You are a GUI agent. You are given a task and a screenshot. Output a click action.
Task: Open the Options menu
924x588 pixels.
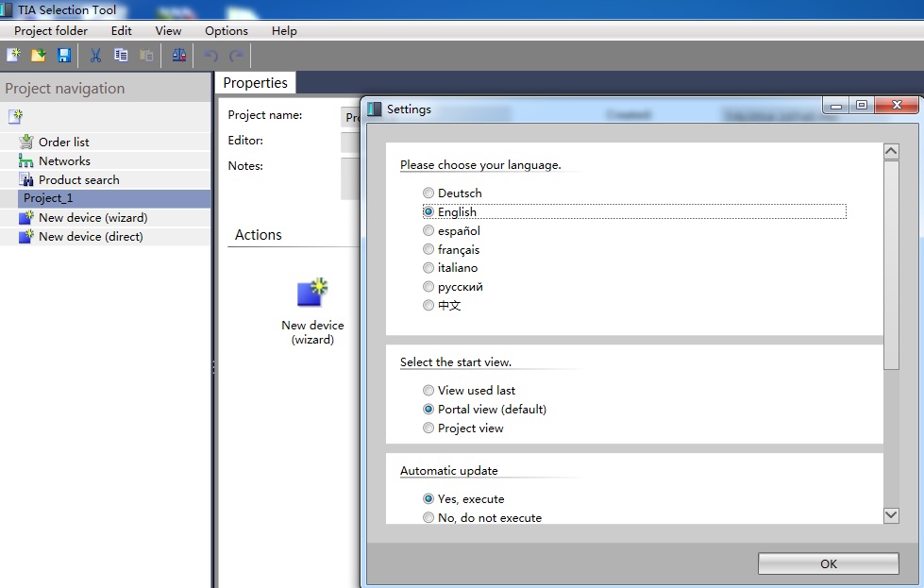tap(227, 30)
